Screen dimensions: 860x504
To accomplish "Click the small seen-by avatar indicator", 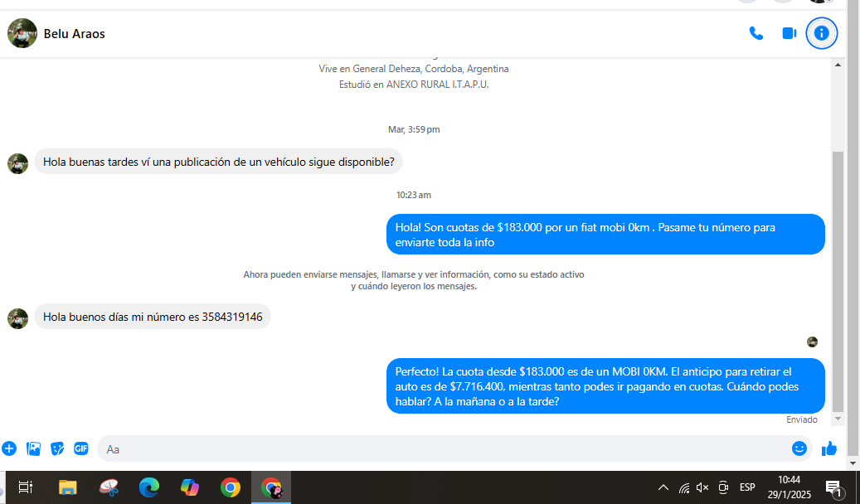I will (812, 342).
